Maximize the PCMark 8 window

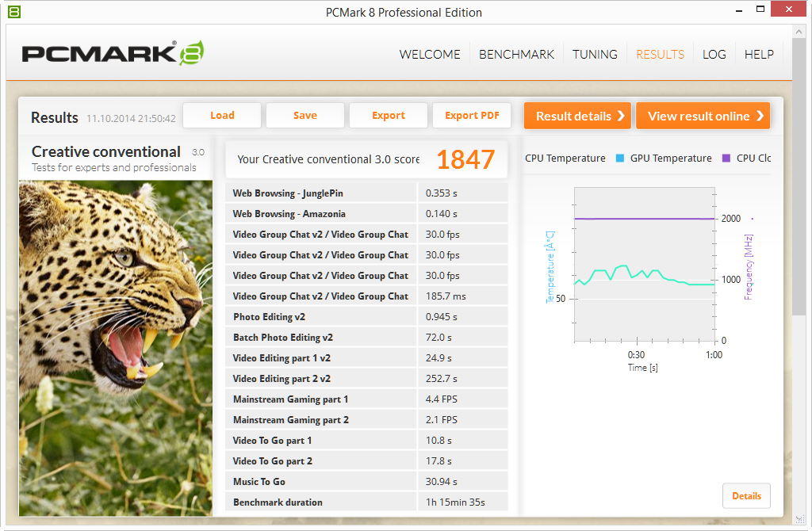760,10
